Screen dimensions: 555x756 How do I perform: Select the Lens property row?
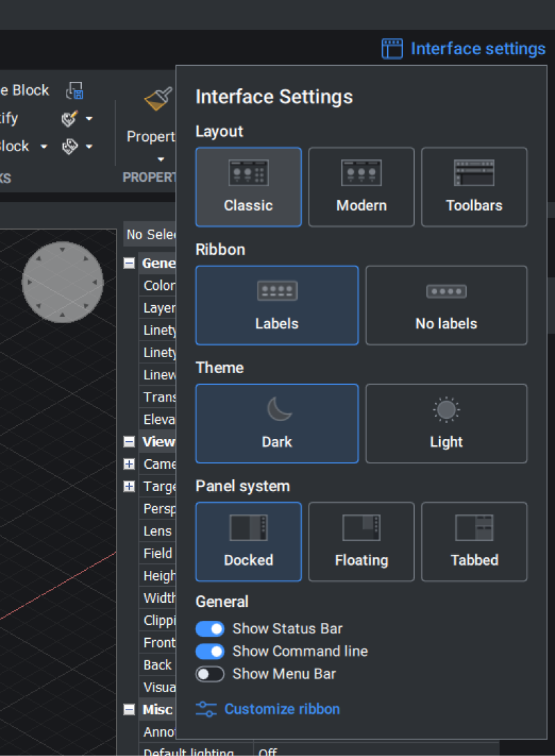157,531
